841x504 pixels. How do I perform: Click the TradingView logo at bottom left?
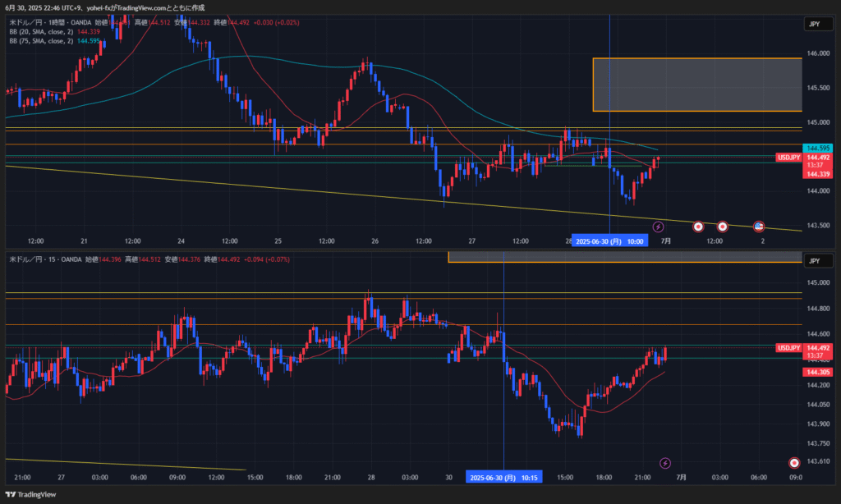30,494
